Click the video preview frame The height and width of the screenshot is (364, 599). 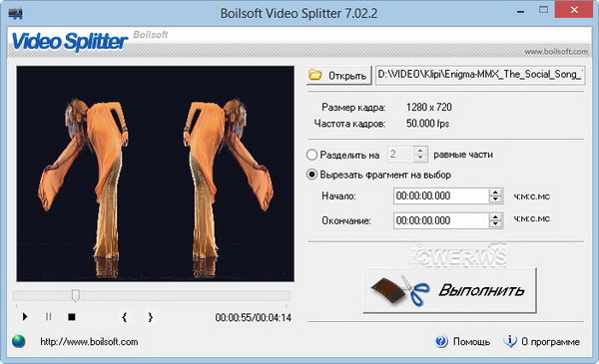(155, 174)
